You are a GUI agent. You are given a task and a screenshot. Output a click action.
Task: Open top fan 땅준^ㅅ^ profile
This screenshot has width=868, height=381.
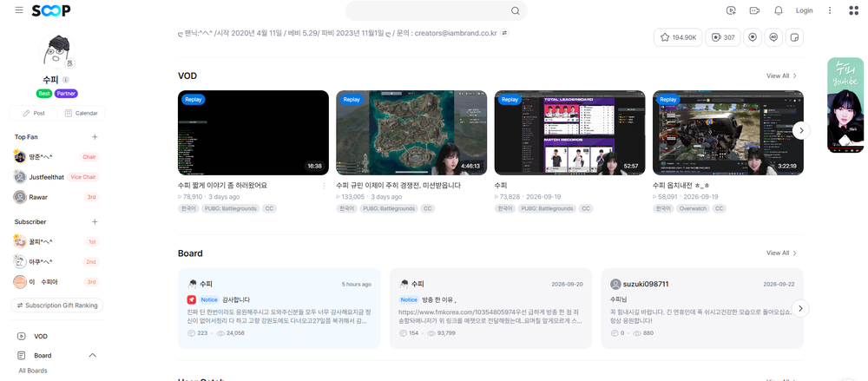(x=43, y=157)
